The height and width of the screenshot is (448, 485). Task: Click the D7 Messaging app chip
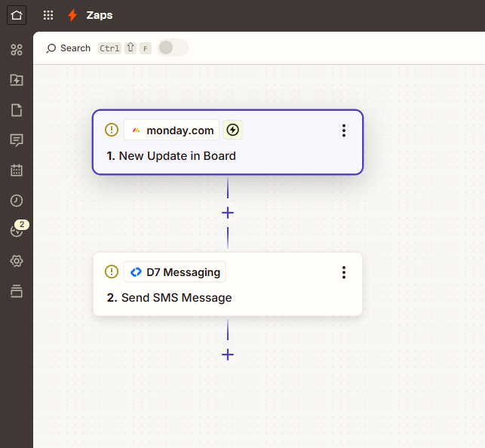click(x=175, y=272)
